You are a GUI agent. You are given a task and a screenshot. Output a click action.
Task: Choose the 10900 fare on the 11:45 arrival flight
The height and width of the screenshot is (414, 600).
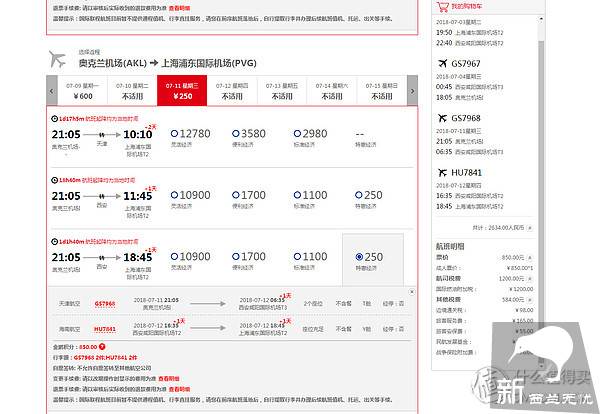[x=174, y=195]
